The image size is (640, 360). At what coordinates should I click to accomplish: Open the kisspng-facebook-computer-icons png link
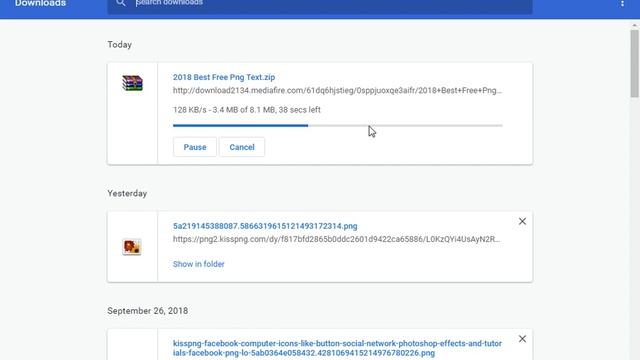(337, 348)
